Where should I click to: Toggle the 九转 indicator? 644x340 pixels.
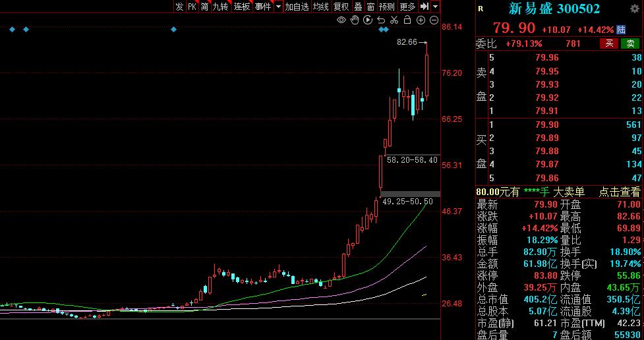pos(221,6)
